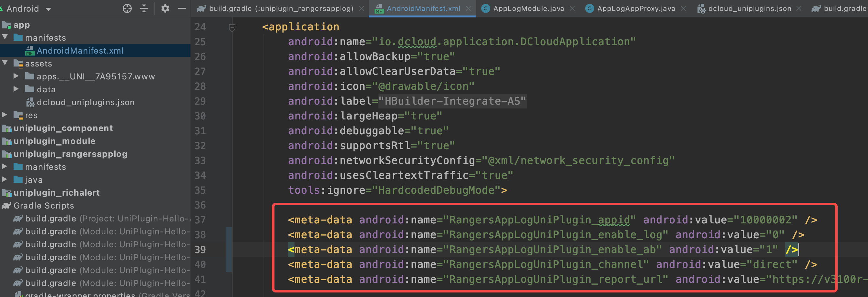Viewport: 868px width, 297px height.
Task: Select dcloud_uniplugins.json in the assets folder
Action: tap(86, 102)
